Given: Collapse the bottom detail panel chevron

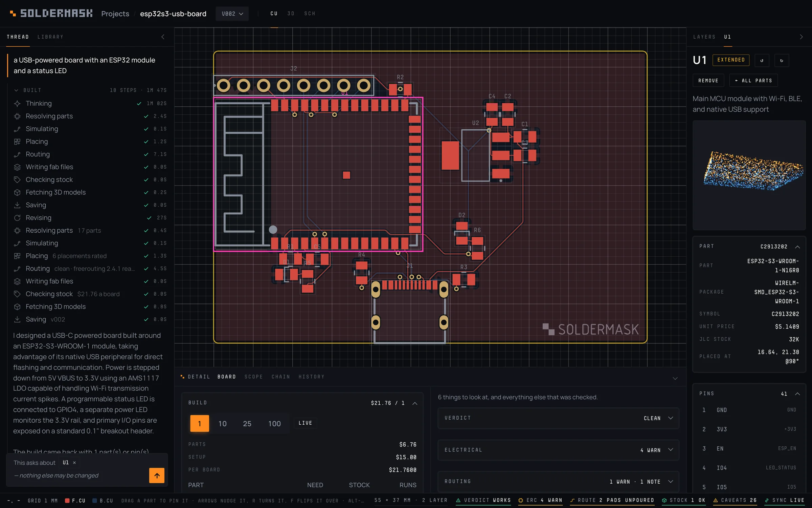Looking at the screenshot, I should pos(675,378).
